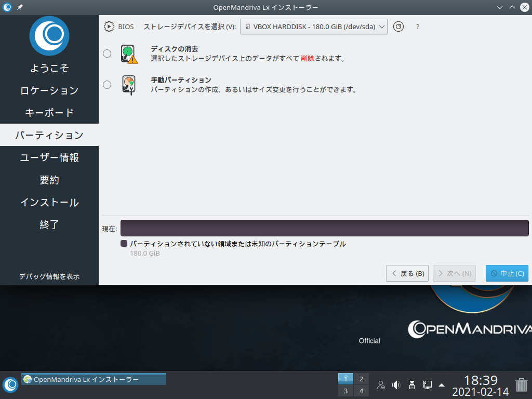The image size is (532, 399).
Task: Select the ロケーション step in sidebar
Action: (x=49, y=90)
